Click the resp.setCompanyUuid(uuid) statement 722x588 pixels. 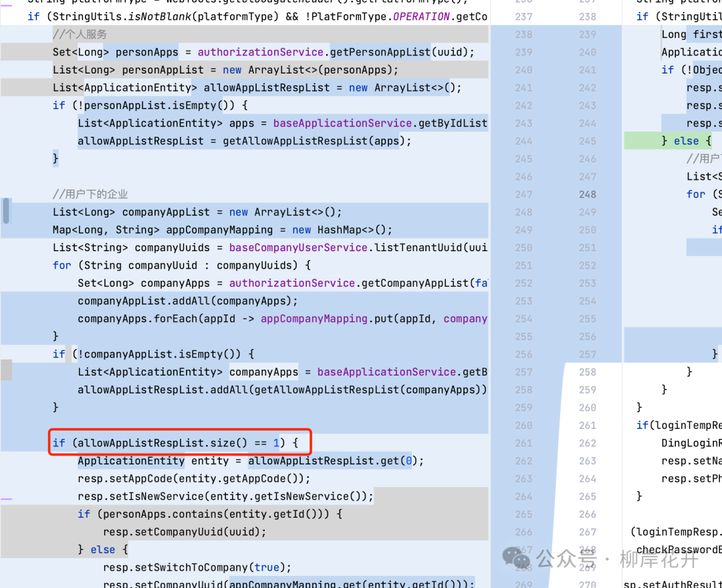185,532
